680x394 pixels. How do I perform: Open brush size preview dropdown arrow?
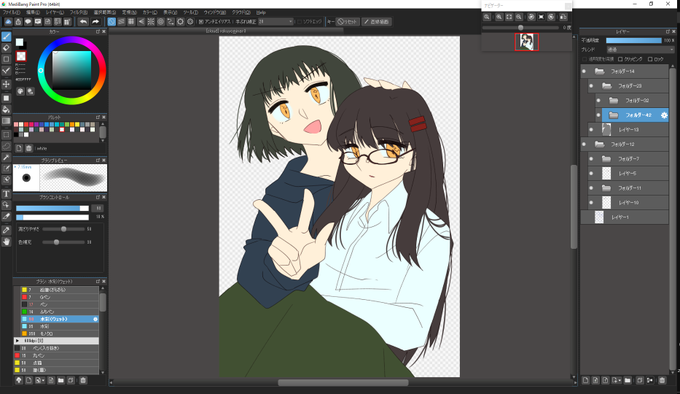tap(15, 167)
